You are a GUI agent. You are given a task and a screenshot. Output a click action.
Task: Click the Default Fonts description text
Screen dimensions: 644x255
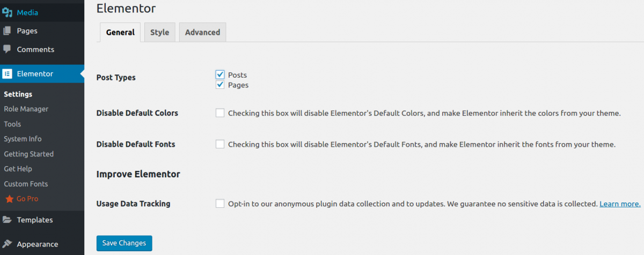click(x=422, y=144)
